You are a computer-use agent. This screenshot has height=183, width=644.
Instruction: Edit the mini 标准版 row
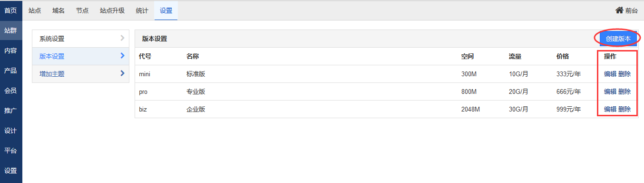tap(610, 74)
